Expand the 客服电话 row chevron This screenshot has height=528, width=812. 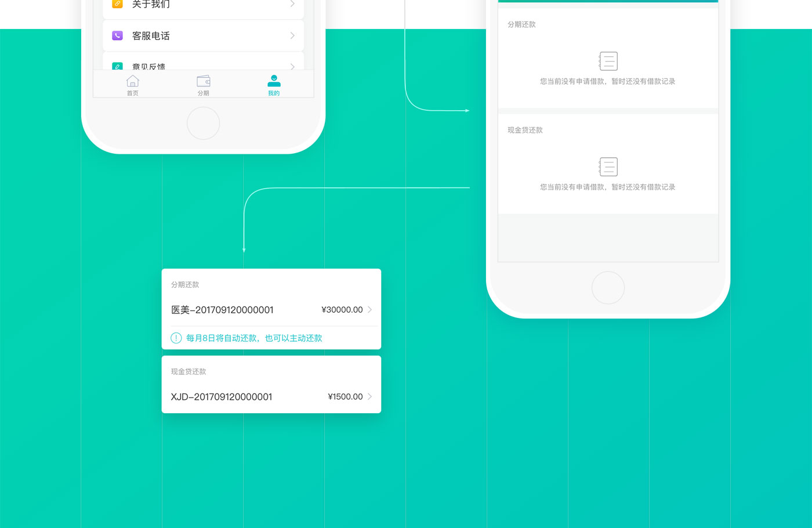(292, 35)
